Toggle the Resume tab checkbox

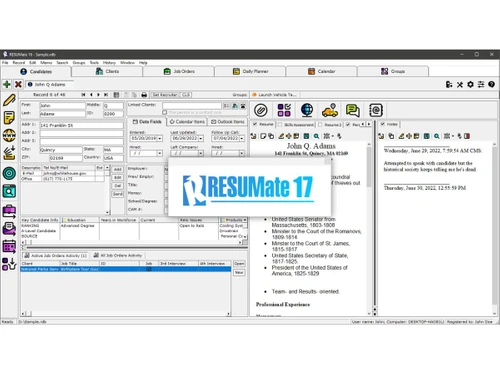point(255,124)
